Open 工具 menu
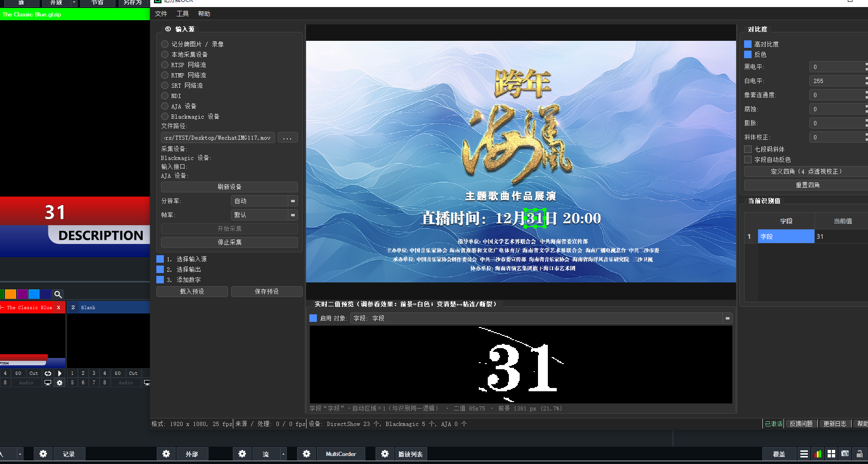 click(183, 14)
